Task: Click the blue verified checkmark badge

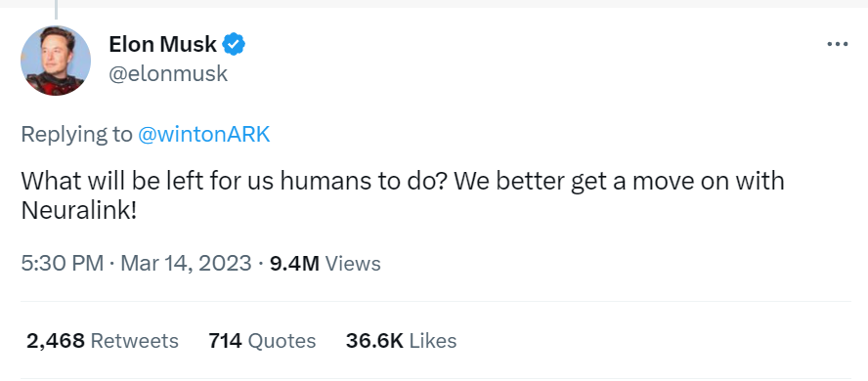Action: click(x=234, y=44)
